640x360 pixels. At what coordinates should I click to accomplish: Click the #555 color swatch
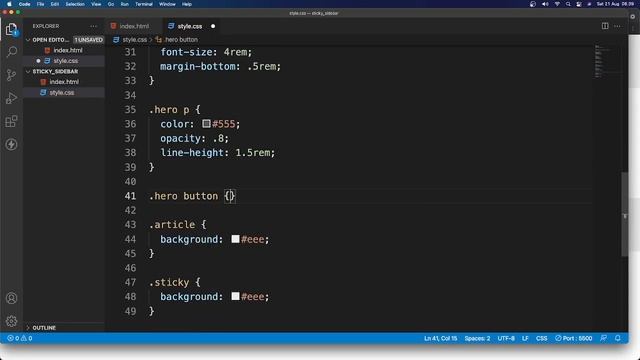[206, 123]
